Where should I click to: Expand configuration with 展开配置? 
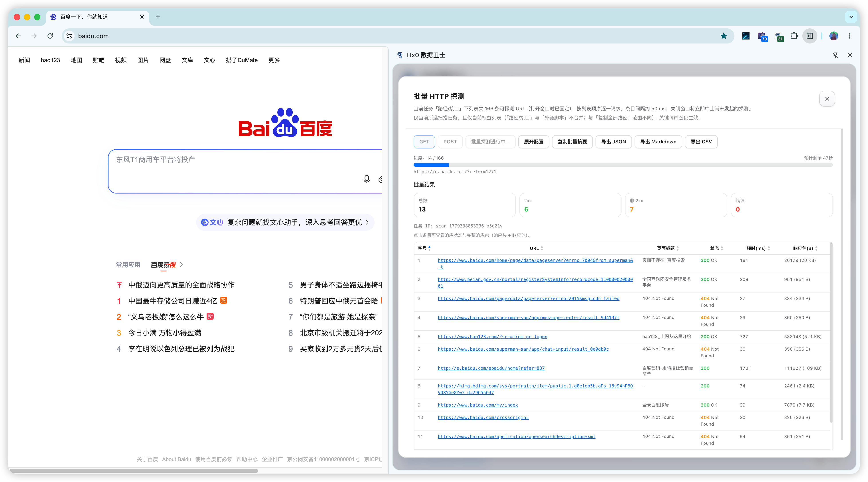[533, 142]
